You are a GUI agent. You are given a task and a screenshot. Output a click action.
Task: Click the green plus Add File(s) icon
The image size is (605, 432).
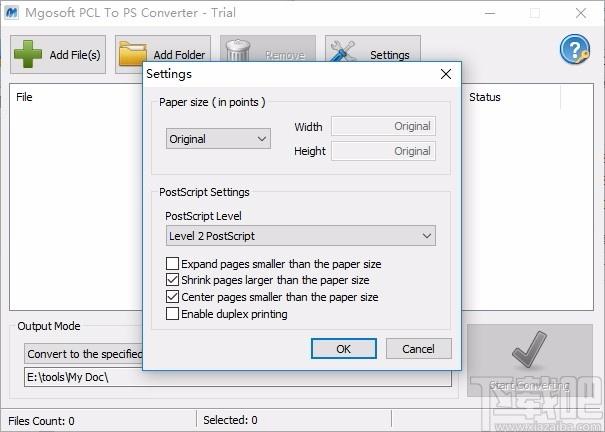(28, 54)
